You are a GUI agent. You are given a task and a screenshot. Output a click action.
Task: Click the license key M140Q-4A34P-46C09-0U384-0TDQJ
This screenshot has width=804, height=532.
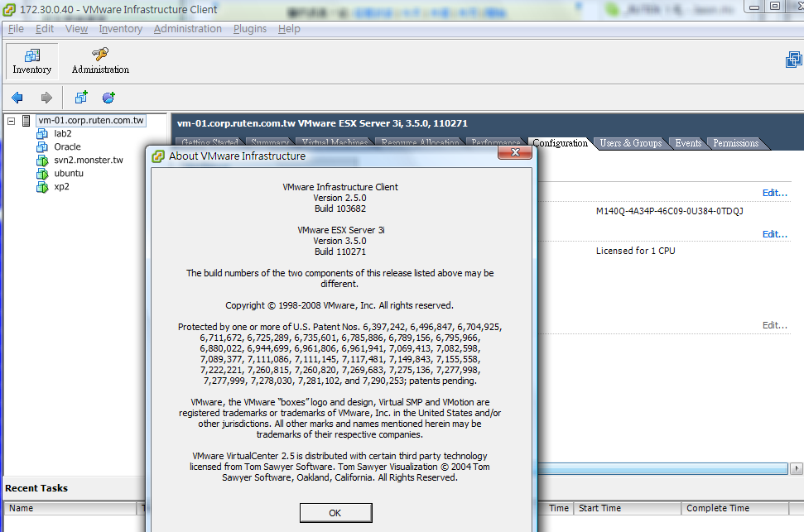[669, 211]
